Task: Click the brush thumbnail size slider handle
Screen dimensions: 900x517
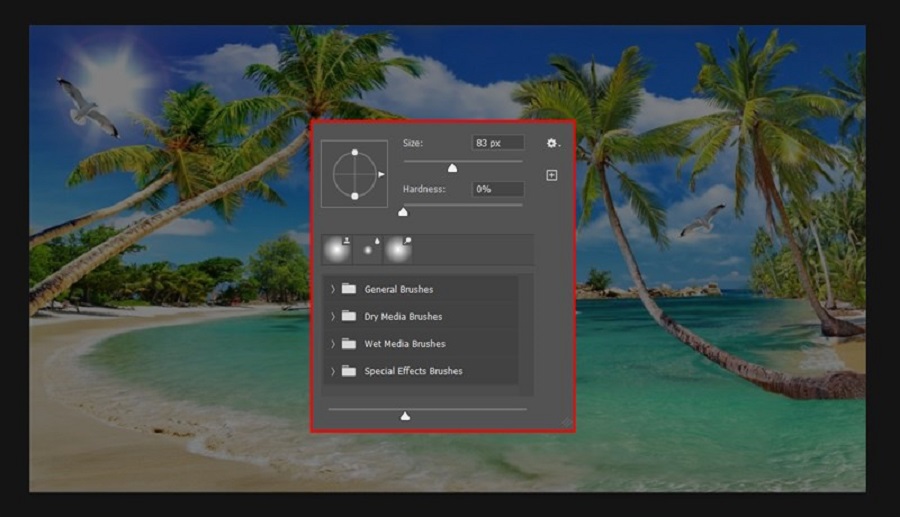Action: tap(405, 415)
